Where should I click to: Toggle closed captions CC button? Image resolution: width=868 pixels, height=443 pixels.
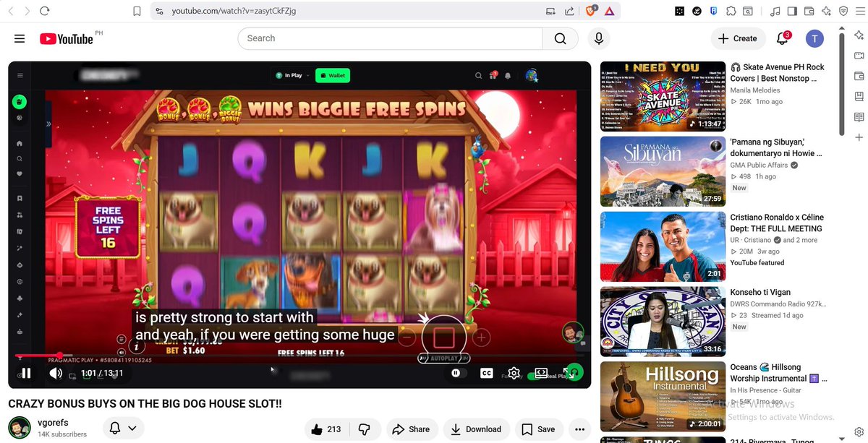pyautogui.click(x=487, y=374)
